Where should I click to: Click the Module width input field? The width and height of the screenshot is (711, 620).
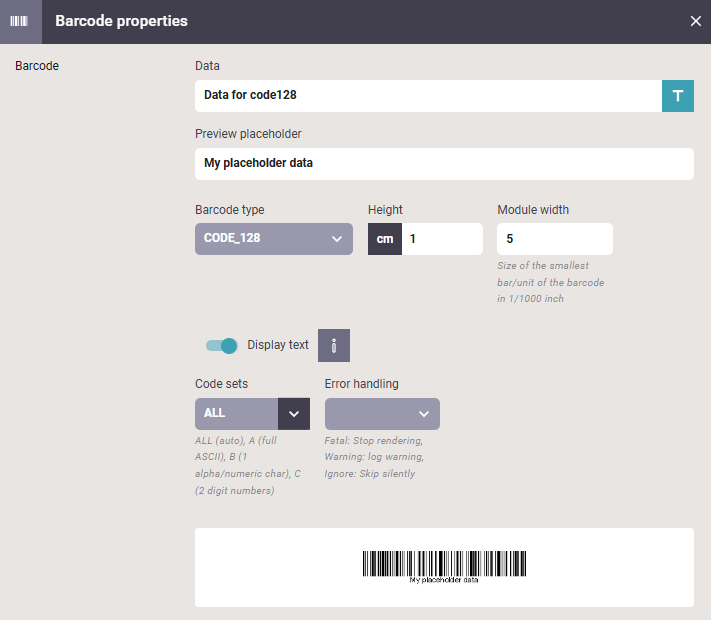click(x=555, y=239)
